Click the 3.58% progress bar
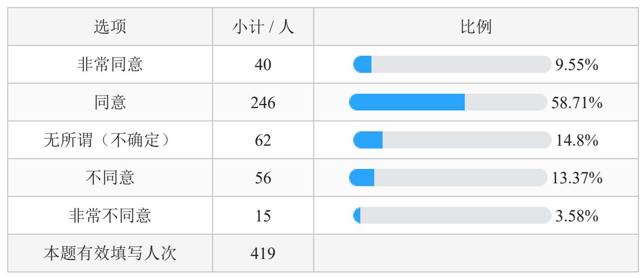 point(451,215)
